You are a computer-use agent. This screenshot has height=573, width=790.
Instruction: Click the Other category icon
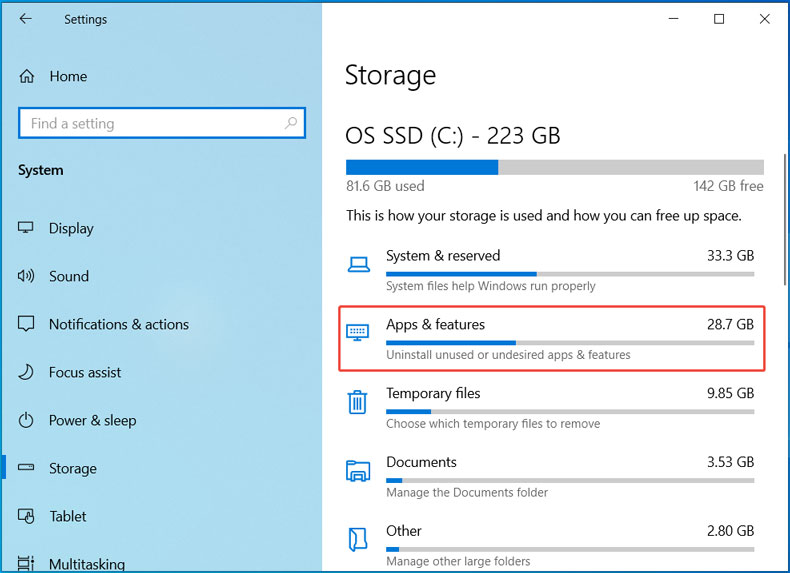click(x=358, y=539)
